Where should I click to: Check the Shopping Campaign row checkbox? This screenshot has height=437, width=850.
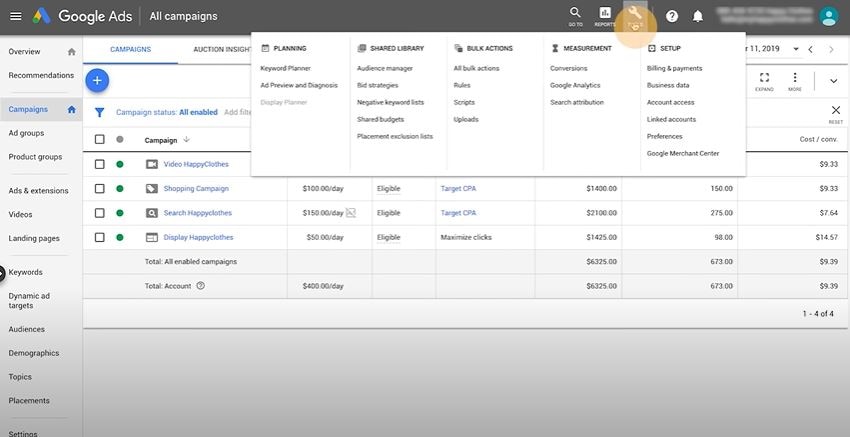[x=100, y=189]
